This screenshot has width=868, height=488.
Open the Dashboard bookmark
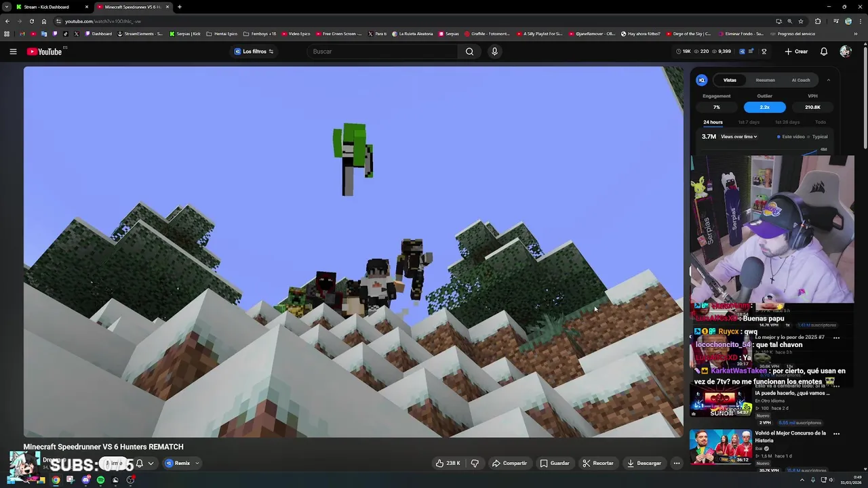click(98, 34)
